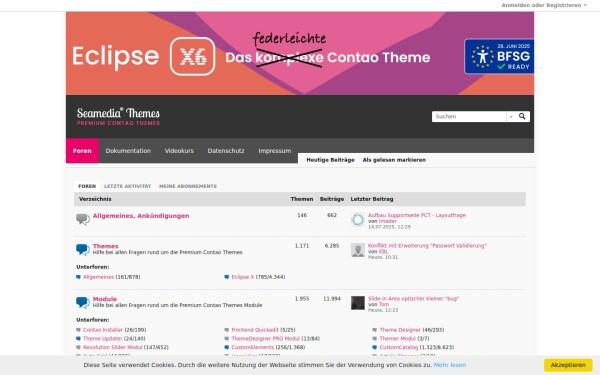Open Themer Modul subforum
The width and height of the screenshot is (600, 375).
pyautogui.click(x=397, y=339)
